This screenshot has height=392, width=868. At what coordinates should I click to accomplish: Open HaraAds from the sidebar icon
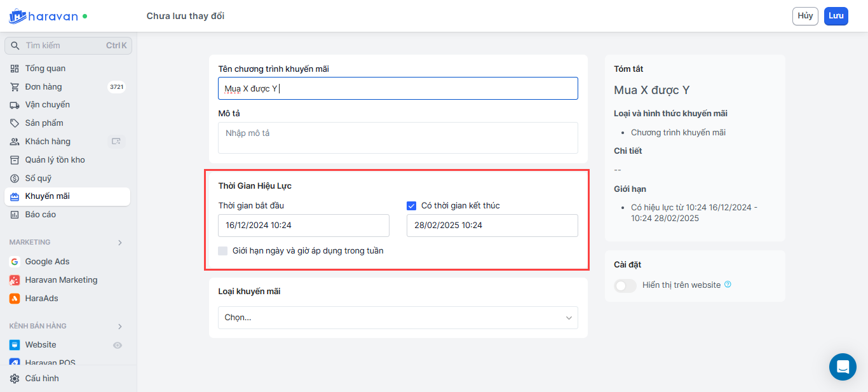coord(15,299)
